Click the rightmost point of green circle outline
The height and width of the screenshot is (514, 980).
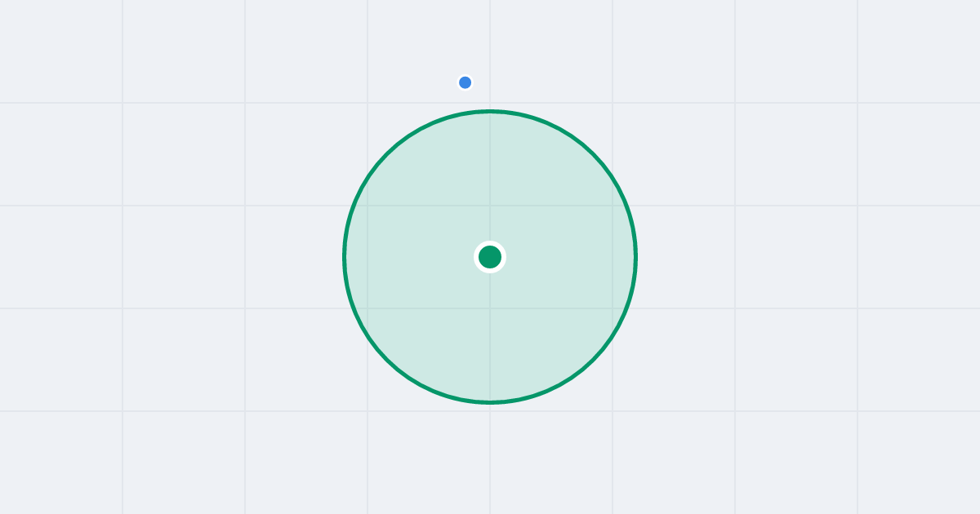pos(635,257)
